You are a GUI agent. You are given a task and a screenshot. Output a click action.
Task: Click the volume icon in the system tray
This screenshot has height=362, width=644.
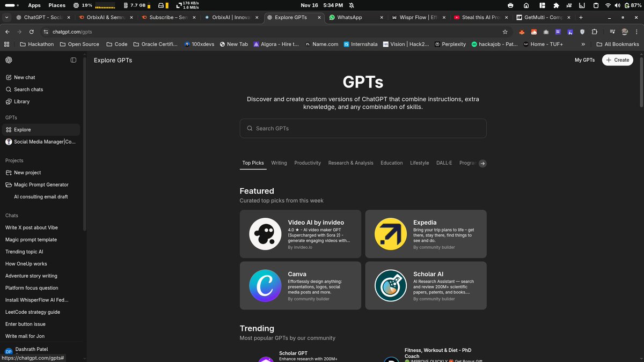click(x=617, y=5)
